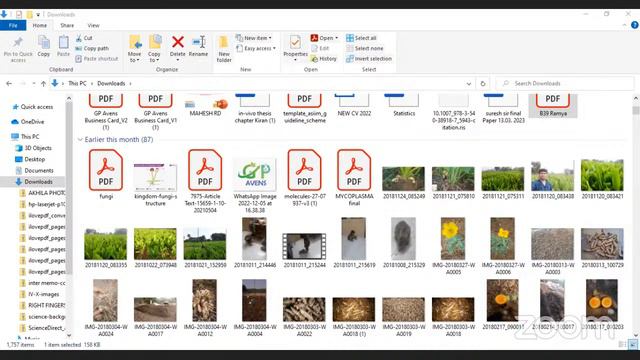Click the Pin to Quick access icon
Image resolution: width=640 pixels, height=360 pixels.
pos(18,43)
